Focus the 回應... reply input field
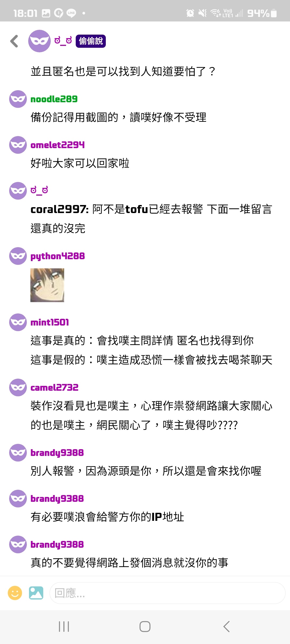The image size is (290, 644). [167, 593]
